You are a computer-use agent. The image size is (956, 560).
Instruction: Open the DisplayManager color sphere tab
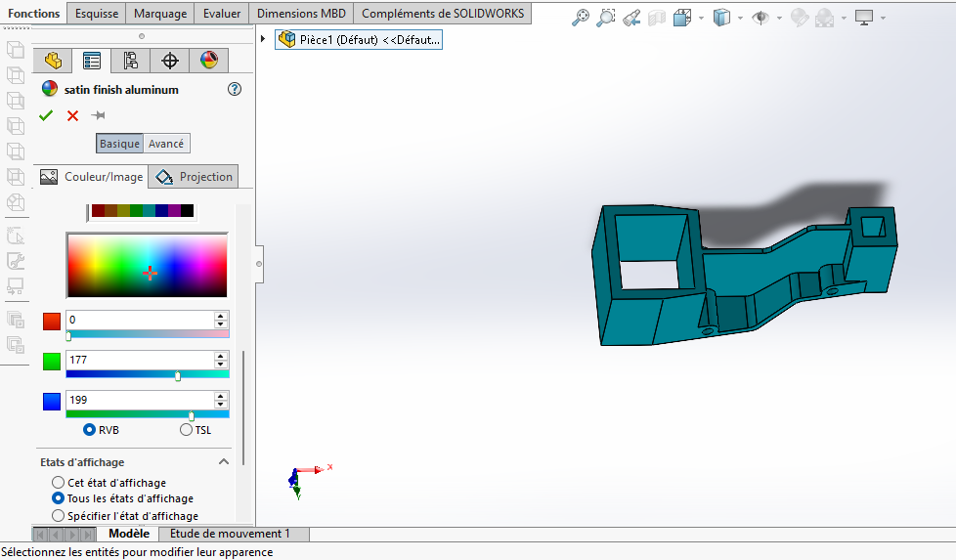(209, 61)
